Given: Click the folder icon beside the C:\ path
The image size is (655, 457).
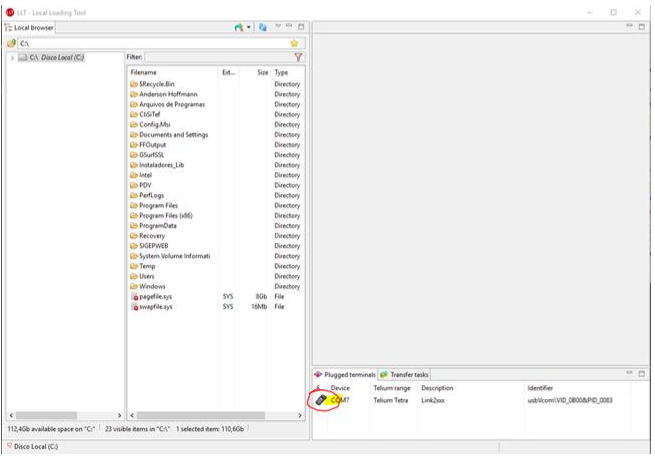Looking at the screenshot, I should pos(12,43).
